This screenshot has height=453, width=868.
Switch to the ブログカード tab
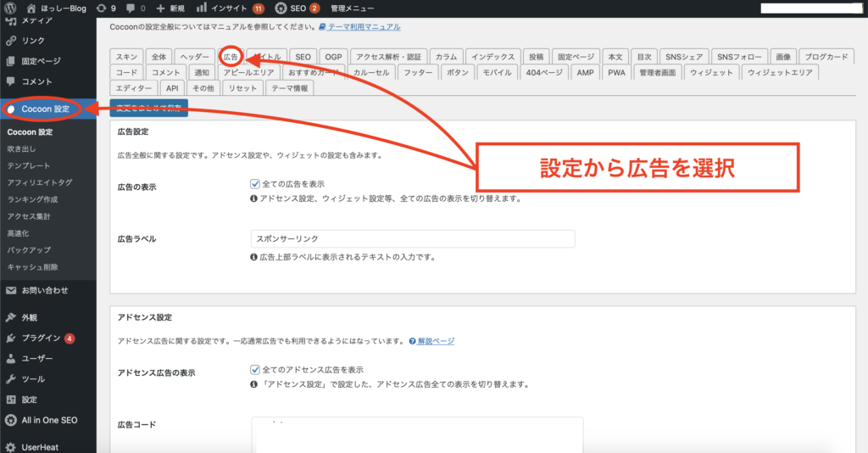point(826,57)
